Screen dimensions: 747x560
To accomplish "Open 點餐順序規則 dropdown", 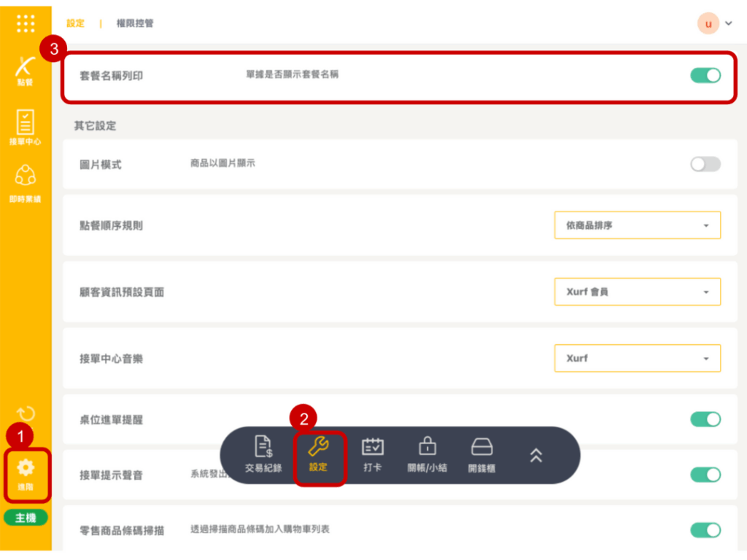I will tap(637, 225).
